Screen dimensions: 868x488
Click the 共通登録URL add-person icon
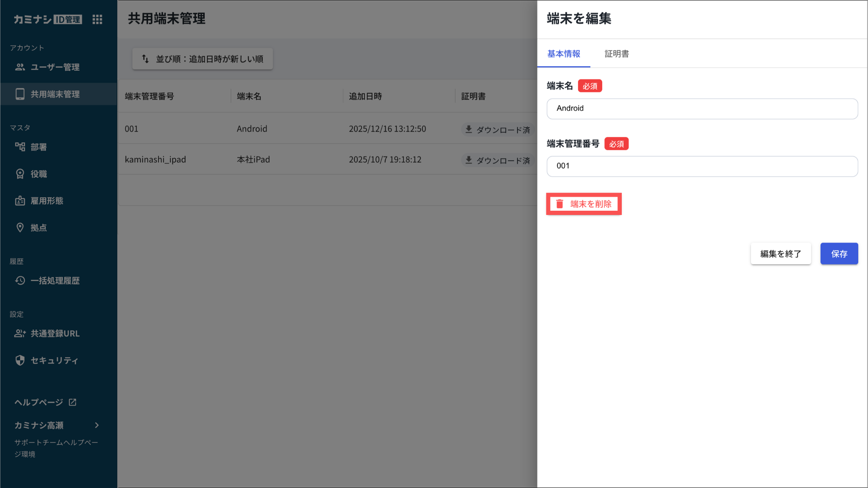tap(20, 334)
